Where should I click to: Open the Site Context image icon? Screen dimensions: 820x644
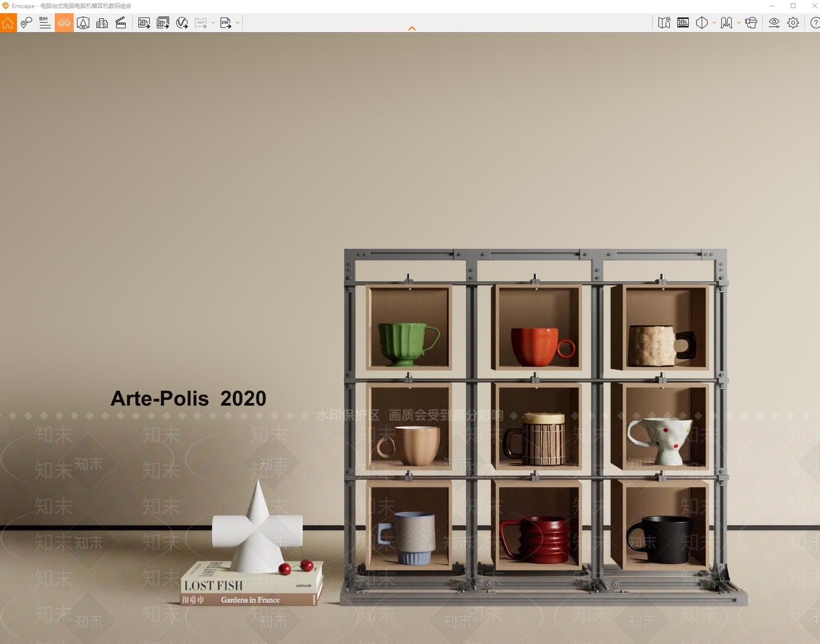(683, 23)
